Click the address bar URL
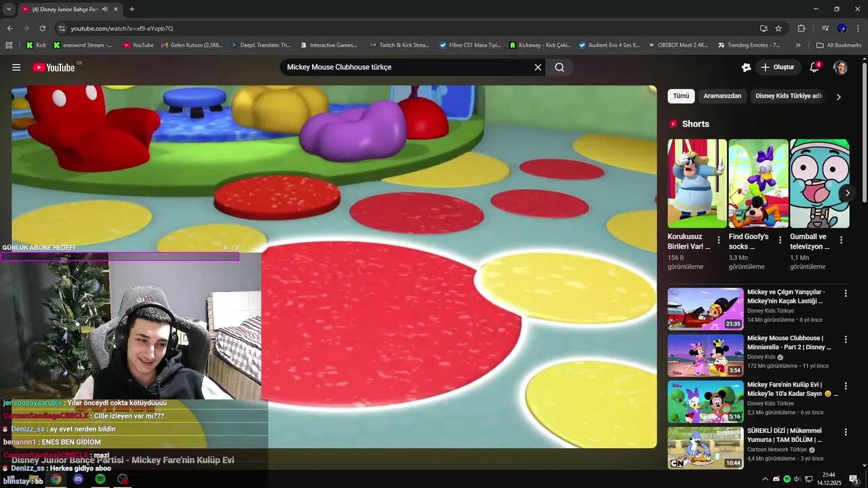The height and width of the screenshot is (488, 868). tap(122, 28)
